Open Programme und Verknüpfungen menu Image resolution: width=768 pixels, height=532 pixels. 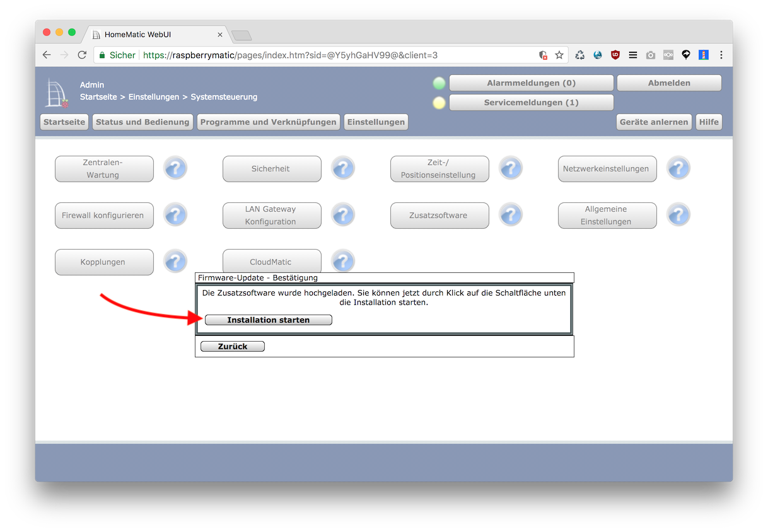point(269,122)
